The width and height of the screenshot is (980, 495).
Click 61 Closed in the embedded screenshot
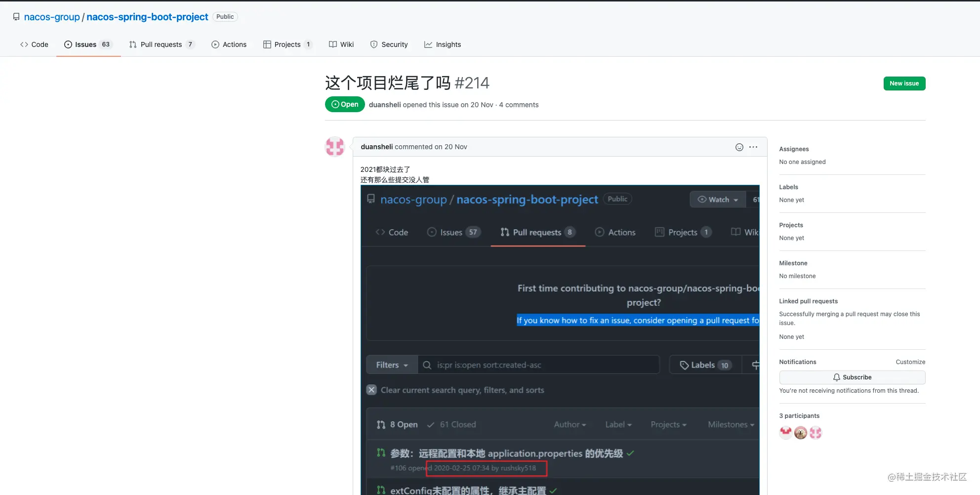pyautogui.click(x=452, y=424)
